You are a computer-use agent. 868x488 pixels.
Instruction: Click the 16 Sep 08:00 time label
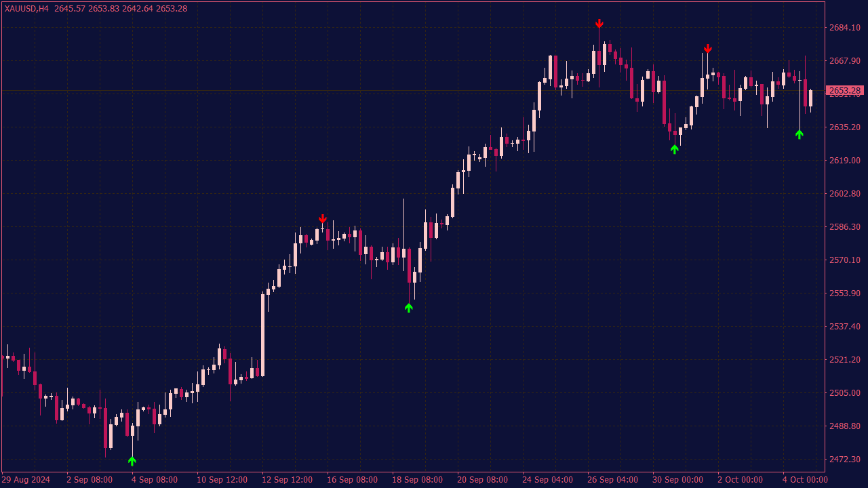point(353,480)
